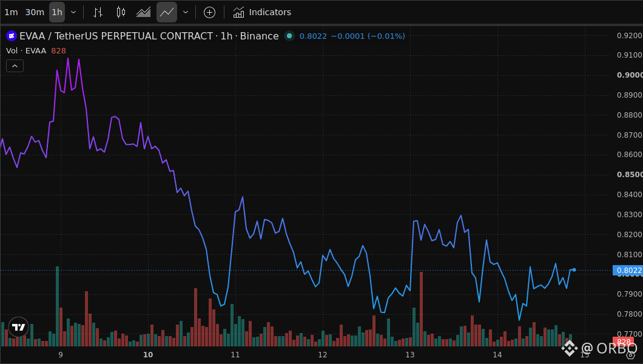Image resolution: width=643 pixels, height=364 pixels.
Task: Select the 30m timeframe
Action: (35, 12)
